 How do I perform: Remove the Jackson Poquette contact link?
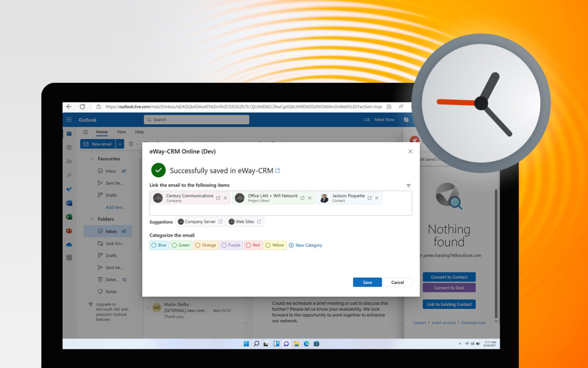377,198
